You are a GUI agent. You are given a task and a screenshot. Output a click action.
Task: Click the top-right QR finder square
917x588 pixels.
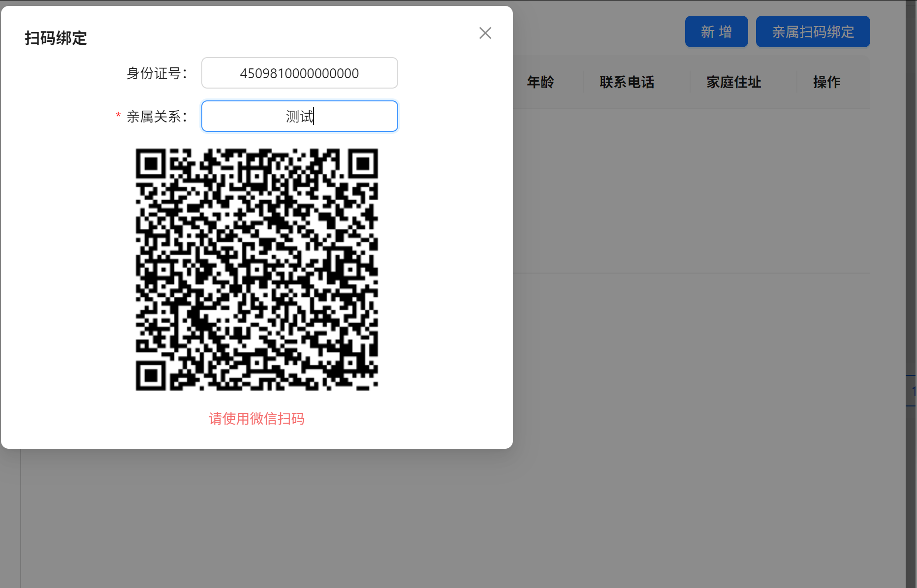(363, 164)
